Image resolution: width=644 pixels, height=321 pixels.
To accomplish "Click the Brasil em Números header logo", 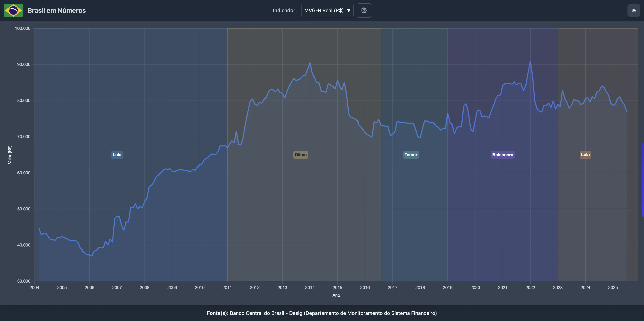I will point(13,10).
